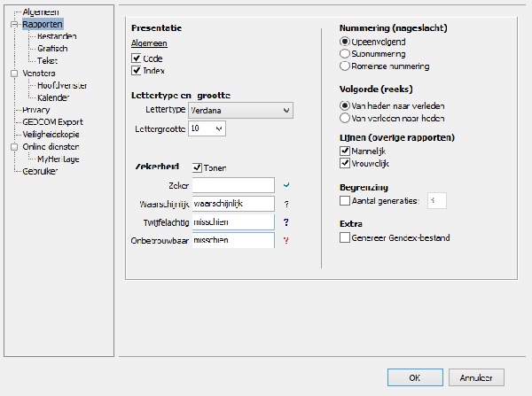Open the GEDCOM Export settings page
Screen dimensions: 532x396
coord(52,121)
